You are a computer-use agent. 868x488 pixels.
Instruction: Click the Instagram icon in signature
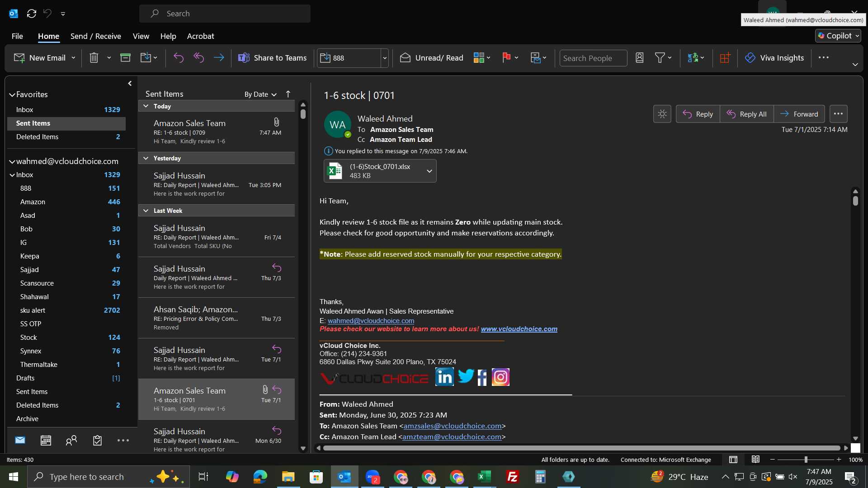(500, 377)
